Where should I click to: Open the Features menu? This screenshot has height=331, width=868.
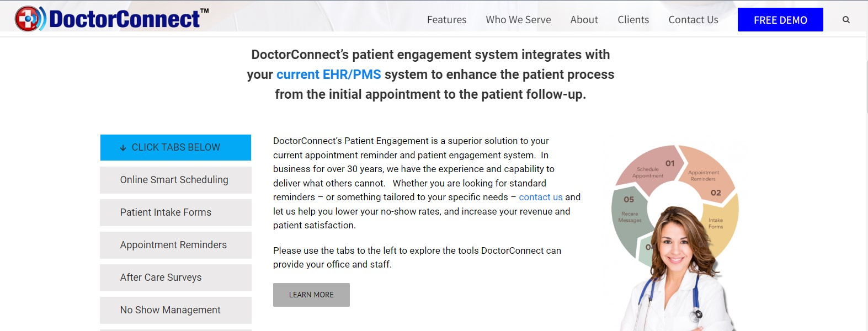click(446, 20)
